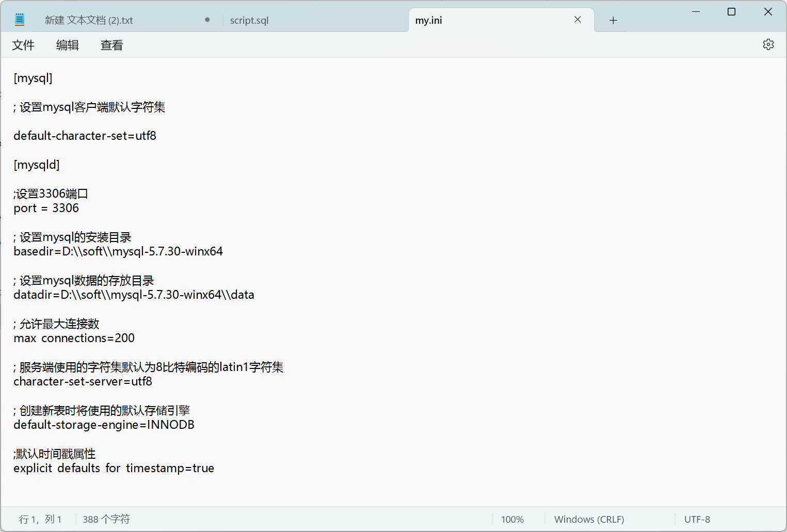This screenshot has height=532, width=787.
Task: Add a new tab with plus button
Action: (613, 20)
